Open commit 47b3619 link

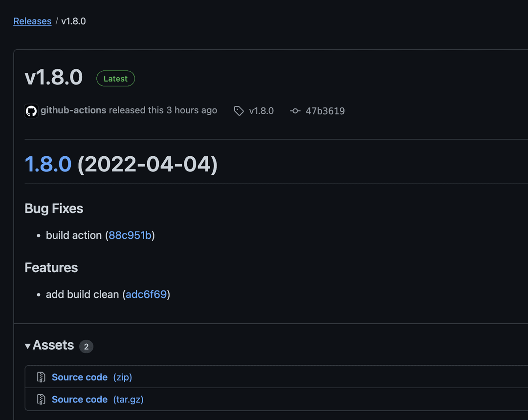[325, 111]
